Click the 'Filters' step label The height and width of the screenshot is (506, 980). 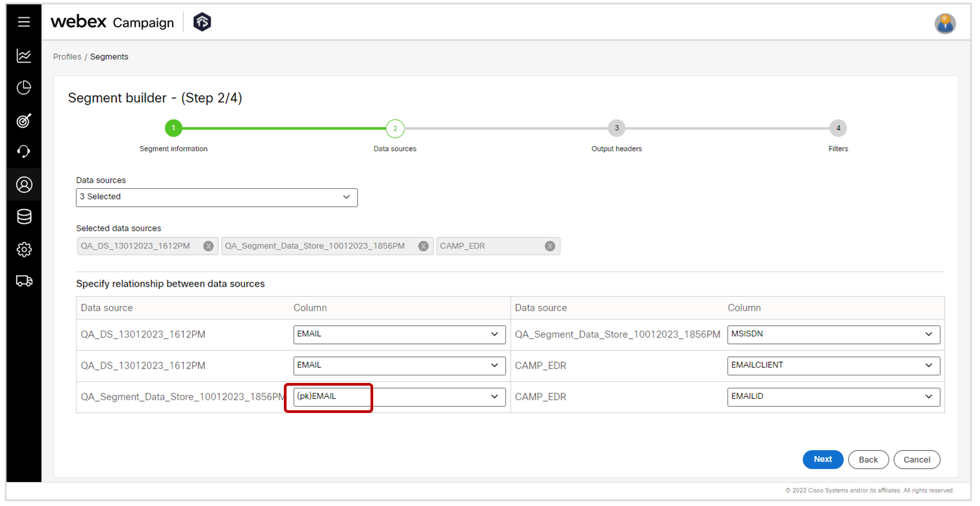click(x=838, y=149)
